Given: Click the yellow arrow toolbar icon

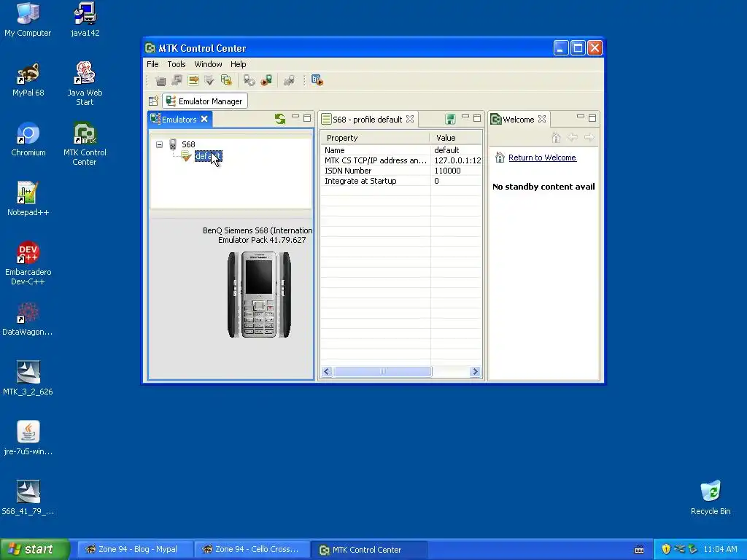Looking at the screenshot, I should pos(193,80).
